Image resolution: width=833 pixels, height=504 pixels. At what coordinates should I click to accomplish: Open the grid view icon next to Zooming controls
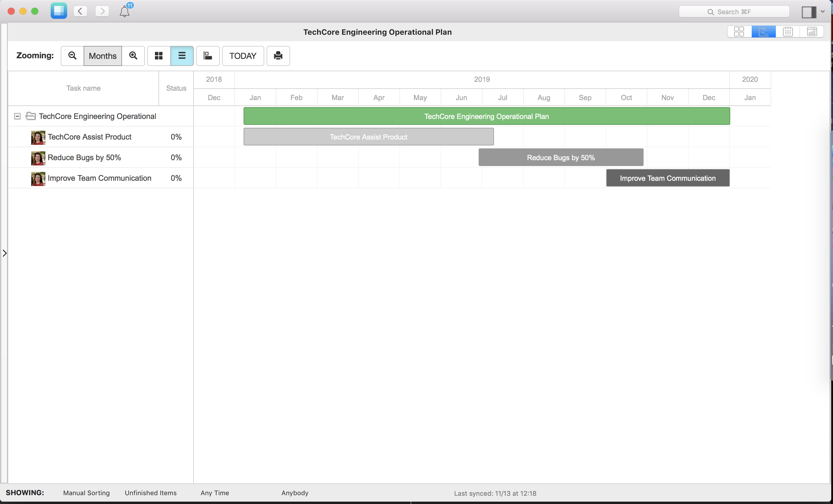158,56
